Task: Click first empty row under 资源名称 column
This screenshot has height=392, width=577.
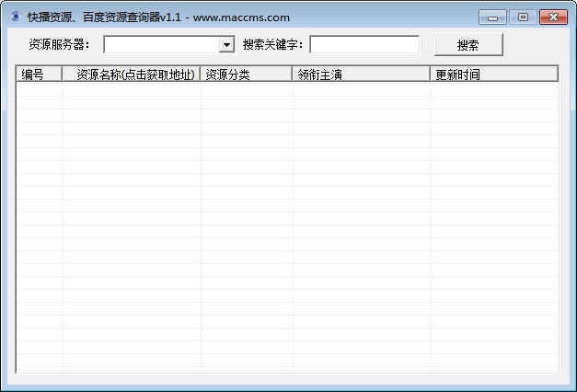Action: 132,90
